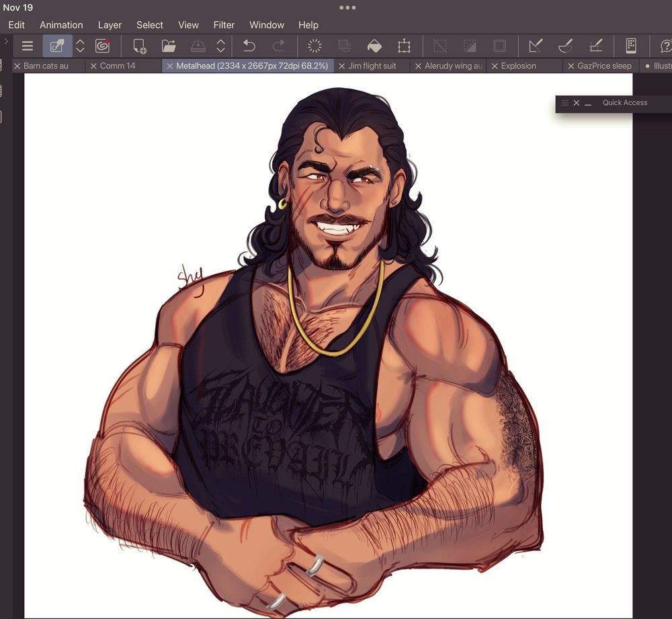Toggle the Snap to Special Ruler icon

tap(566, 46)
